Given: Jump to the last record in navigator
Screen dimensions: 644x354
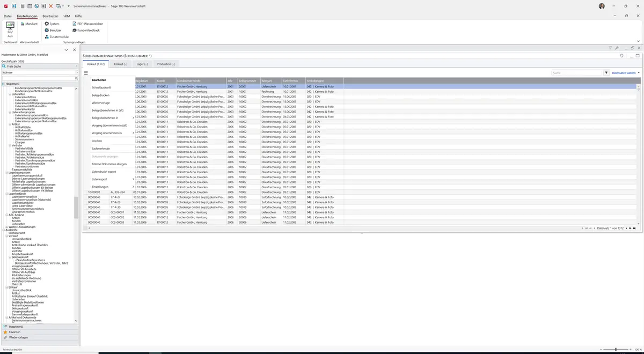Looking at the screenshot, I should (634, 228).
